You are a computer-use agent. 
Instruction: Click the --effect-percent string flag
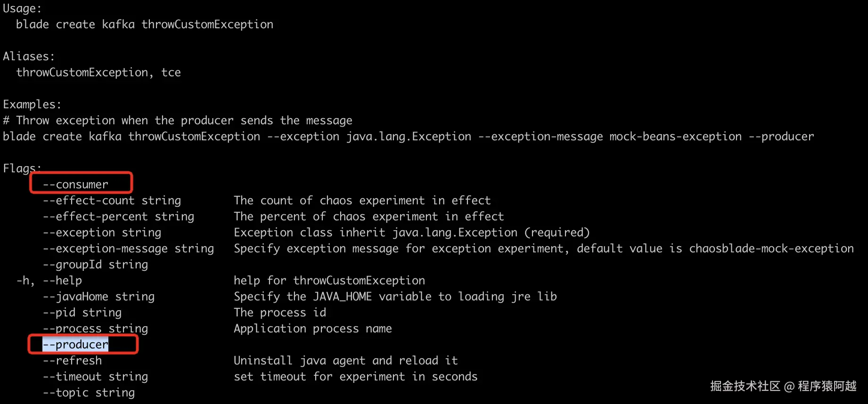pos(118,217)
